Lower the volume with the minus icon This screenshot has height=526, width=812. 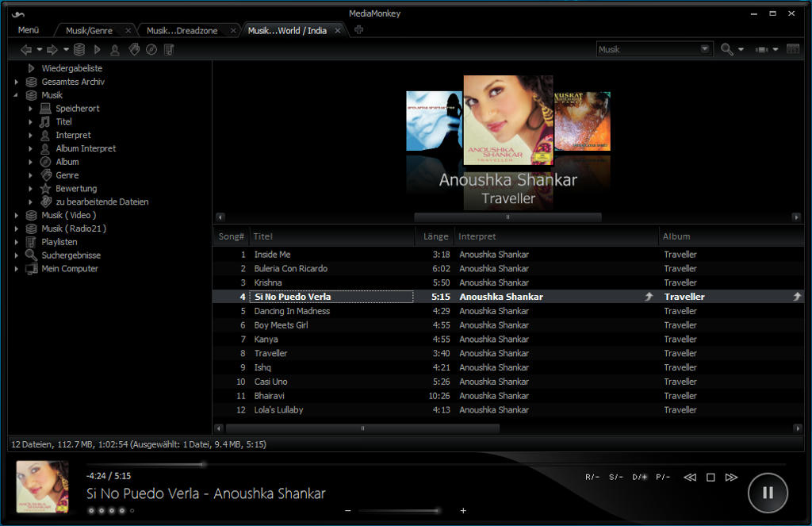pyautogui.click(x=348, y=510)
